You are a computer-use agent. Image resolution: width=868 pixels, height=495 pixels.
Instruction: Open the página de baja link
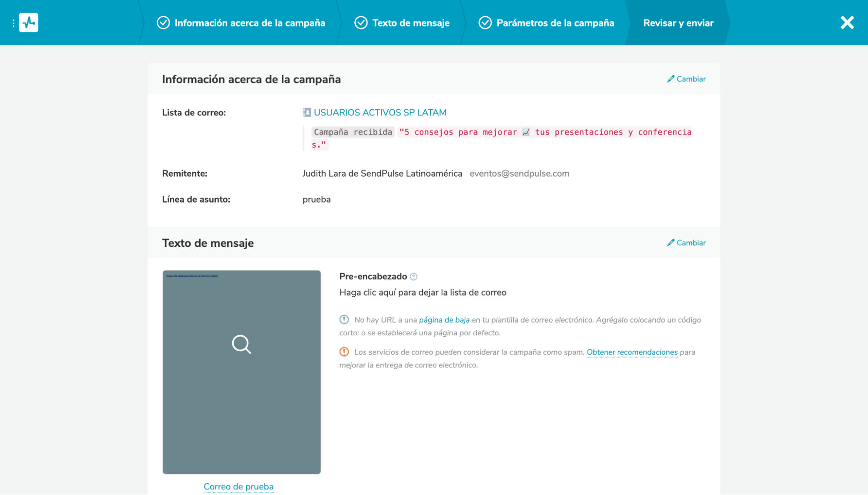[x=444, y=320]
